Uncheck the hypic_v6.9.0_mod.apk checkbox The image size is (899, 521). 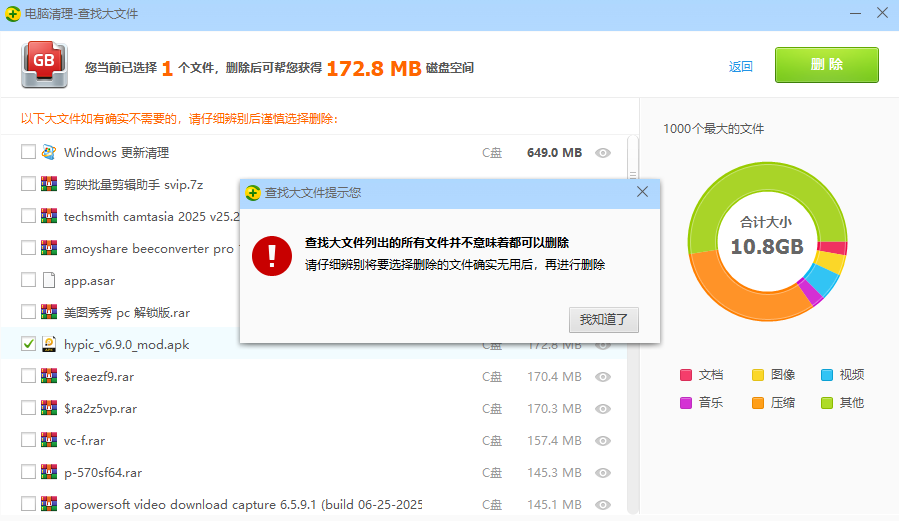[x=28, y=344]
